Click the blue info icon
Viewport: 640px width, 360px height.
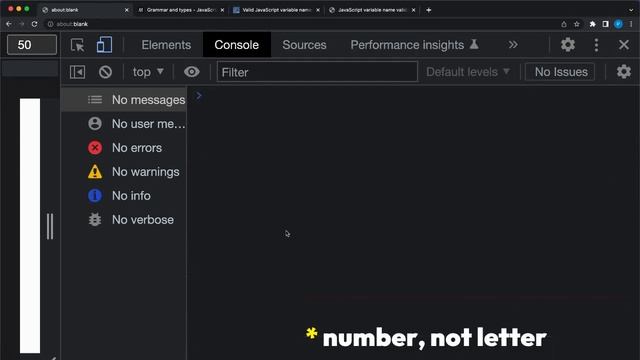click(95, 196)
